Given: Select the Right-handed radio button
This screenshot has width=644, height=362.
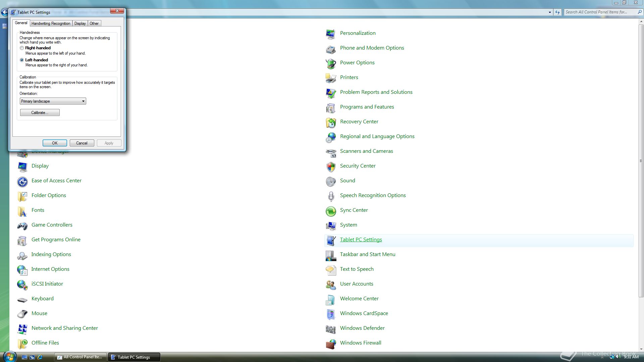Looking at the screenshot, I should pos(22,48).
